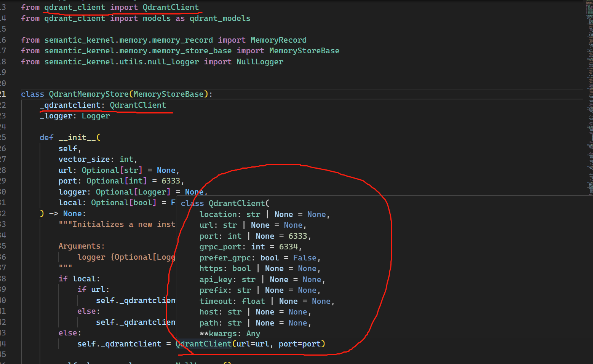This screenshot has height=364, width=593.
Task: Click the MemoryRecord import on line 16
Action: 278,40
